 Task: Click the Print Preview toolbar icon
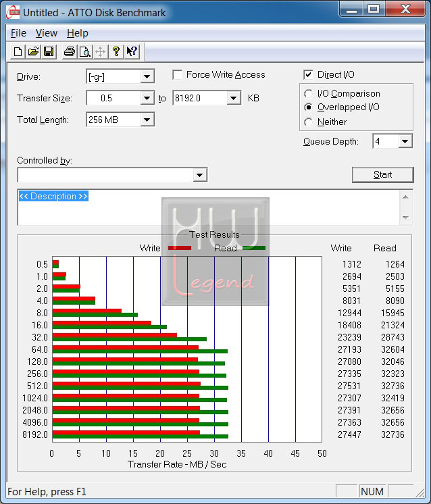pyautogui.click(x=85, y=51)
